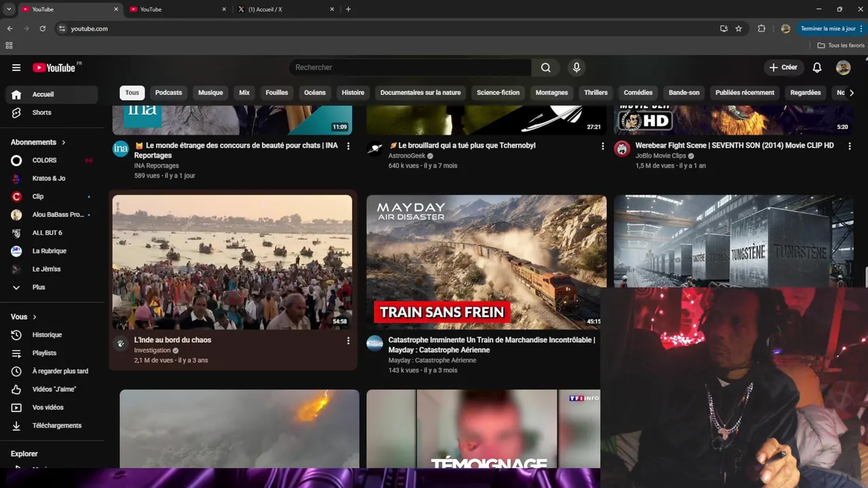Open Playlists in sidebar
This screenshot has height=488, width=868.
click(52, 353)
